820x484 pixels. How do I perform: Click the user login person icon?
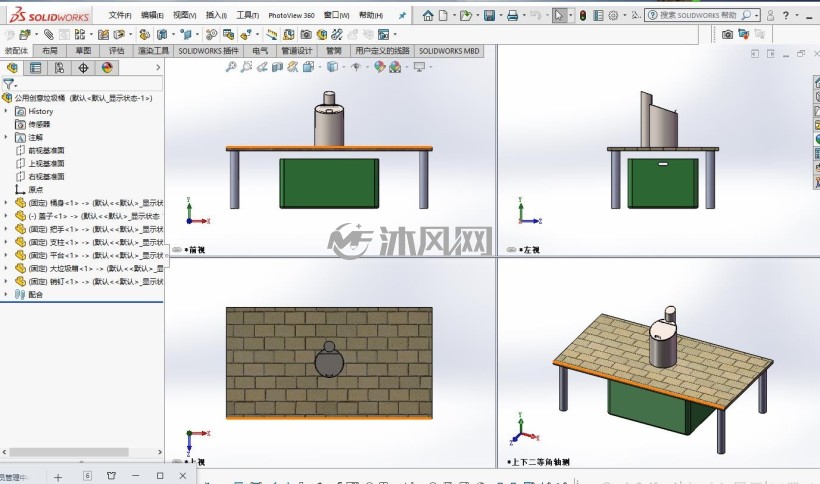coord(770,16)
